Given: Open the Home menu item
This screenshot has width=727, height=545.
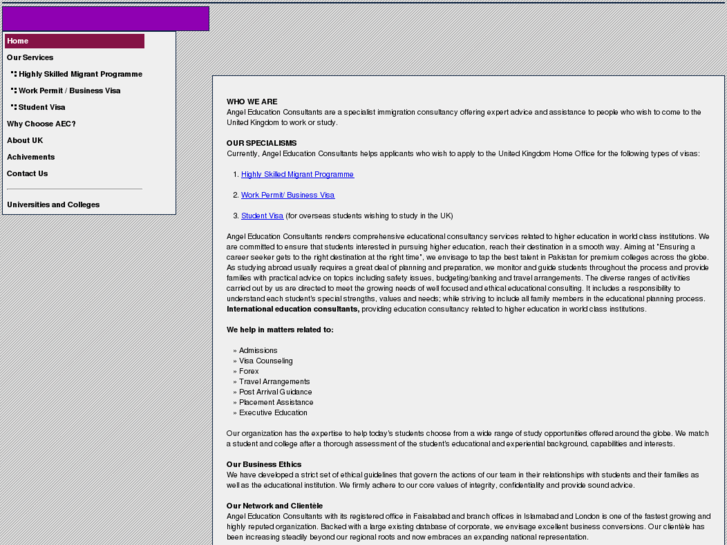Looking at the screenshot, I should pyautogui.click(x=75, y=41).
